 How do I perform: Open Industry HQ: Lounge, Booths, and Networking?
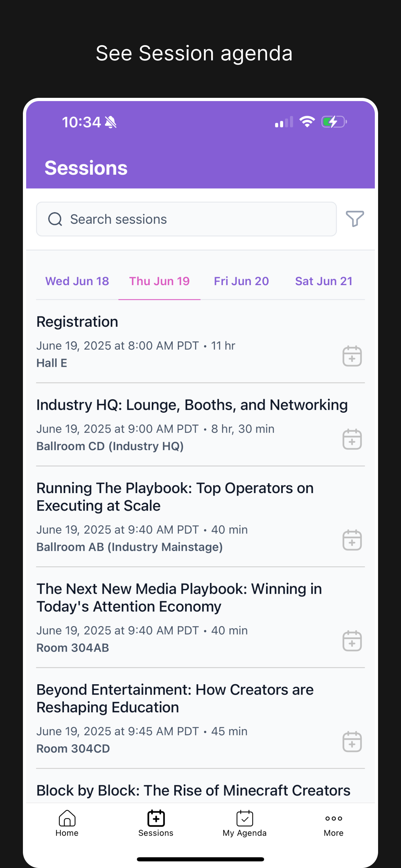192,405
